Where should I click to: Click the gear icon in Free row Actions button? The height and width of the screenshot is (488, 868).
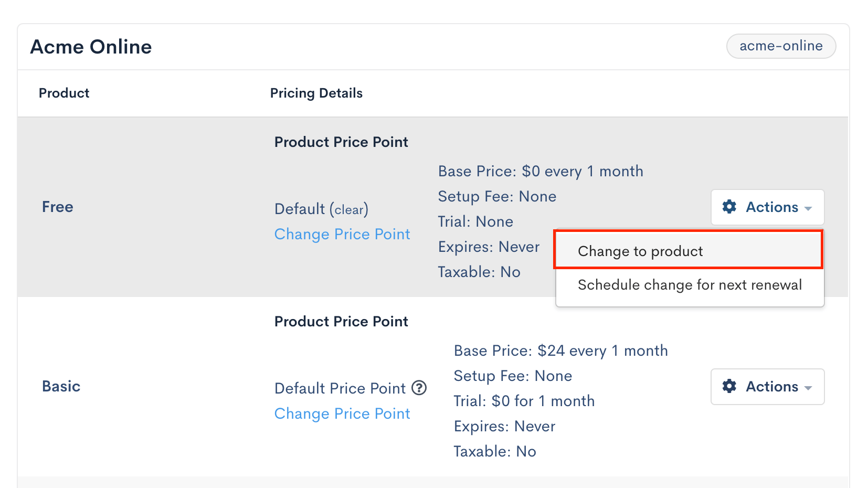(x=729, y=207)
